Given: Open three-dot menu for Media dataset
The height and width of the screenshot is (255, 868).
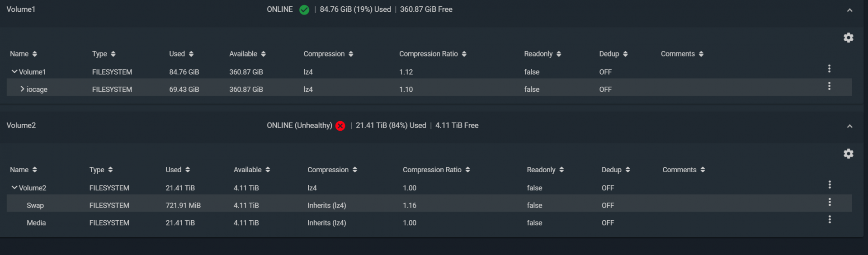Looking at the screenshot, I should coord(830,219).
